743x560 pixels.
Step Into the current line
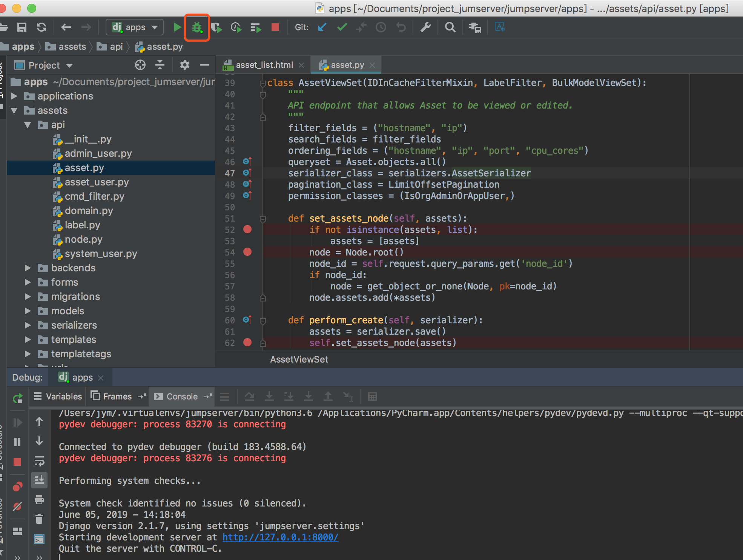(x=269, y=396)
